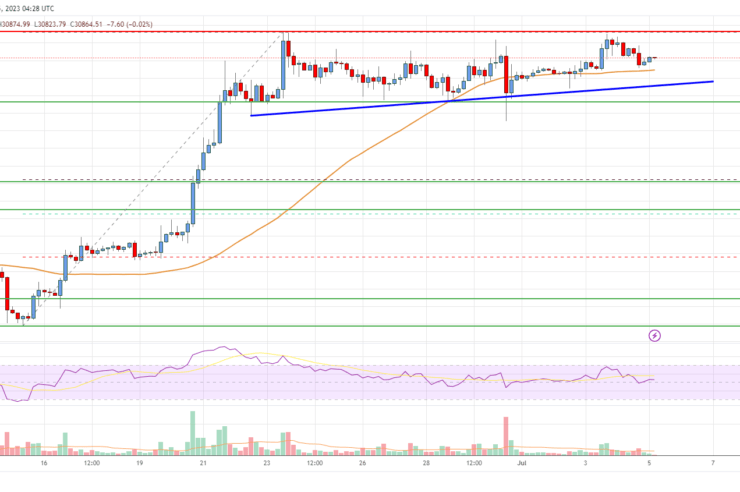740x492 pixels.
Task: Click the tallest red volume bar
Action: [506, 436]
